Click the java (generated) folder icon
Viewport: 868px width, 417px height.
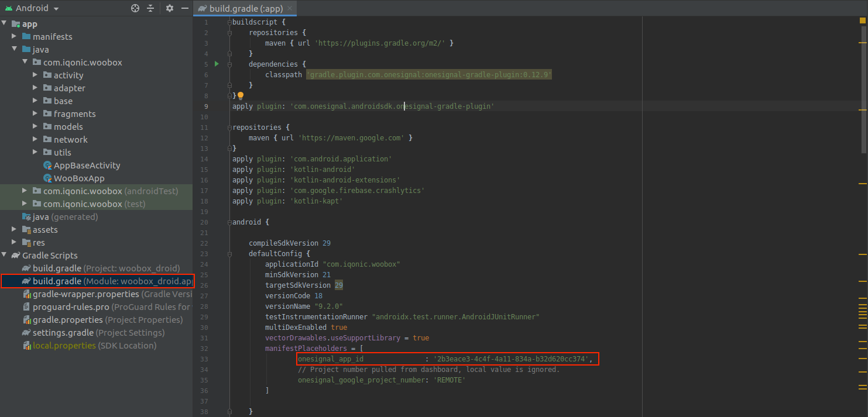coord(26,217)
